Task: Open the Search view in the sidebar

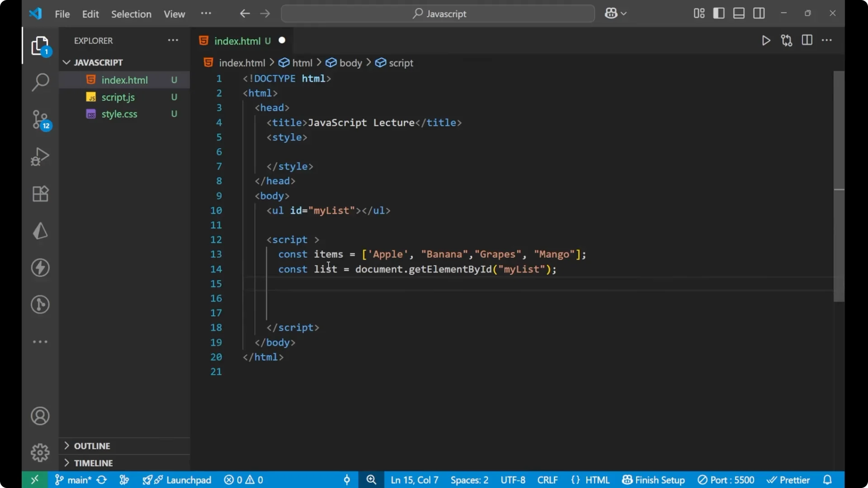Action: tap(40, 82)
